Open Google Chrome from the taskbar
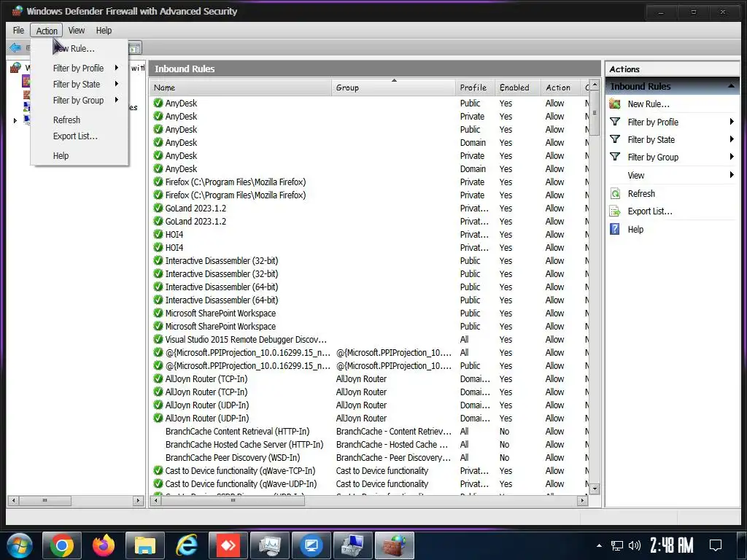This screenshot has height=560, width=747. pos(62,545)
